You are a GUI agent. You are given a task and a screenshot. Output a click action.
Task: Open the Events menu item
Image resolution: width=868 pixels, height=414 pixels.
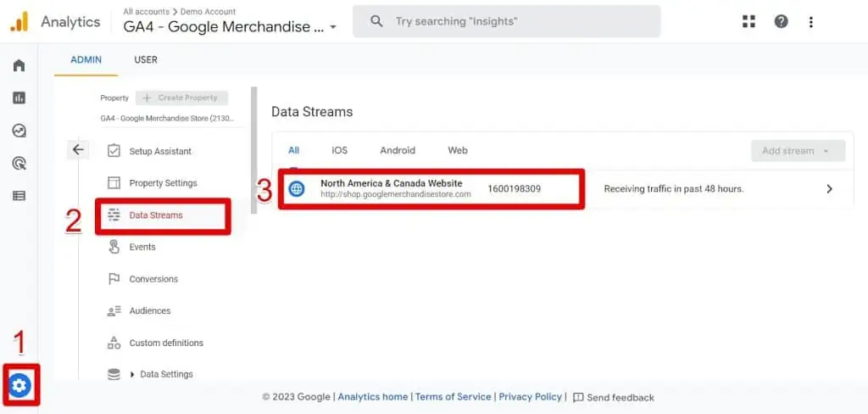coord(142,247)
